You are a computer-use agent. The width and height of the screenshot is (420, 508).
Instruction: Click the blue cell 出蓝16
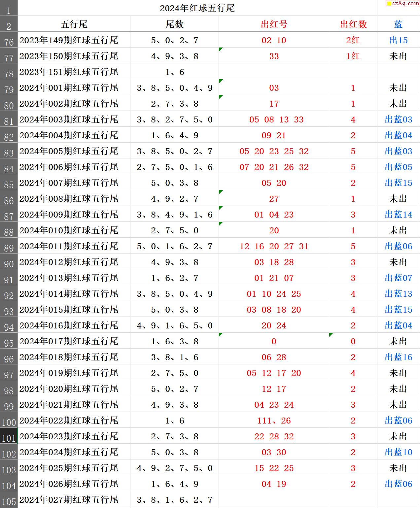click(x=398, y=357)
